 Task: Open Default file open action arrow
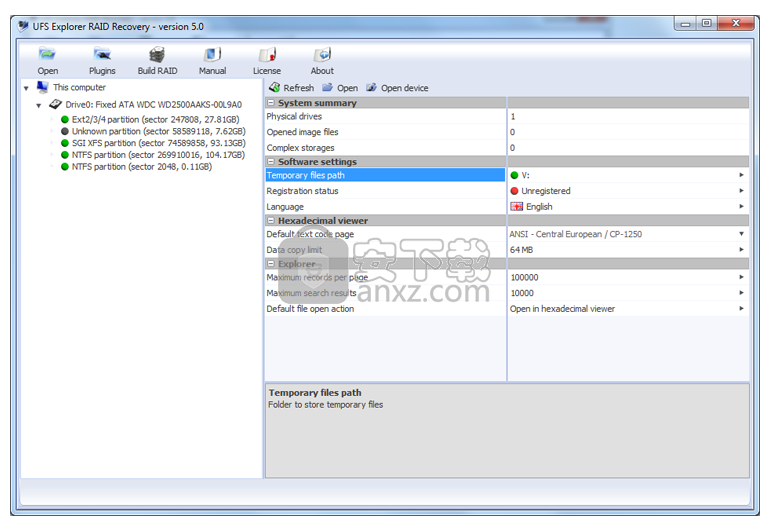tap(741, 309)
